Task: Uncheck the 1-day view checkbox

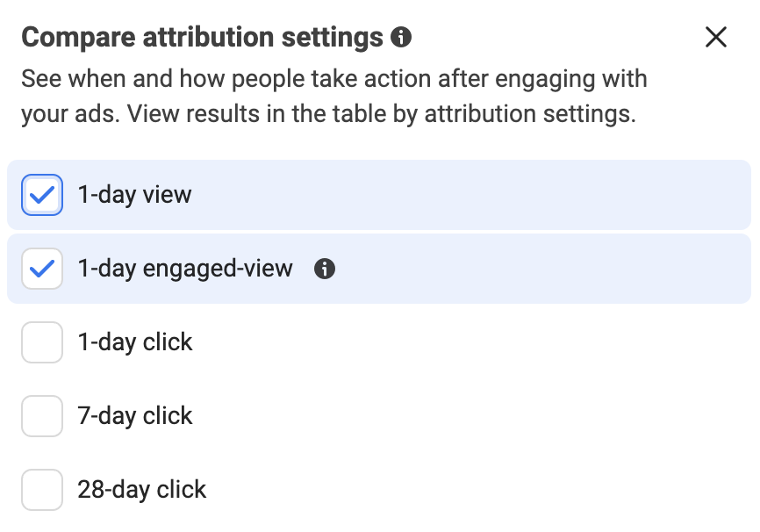Action: point(42,195)
